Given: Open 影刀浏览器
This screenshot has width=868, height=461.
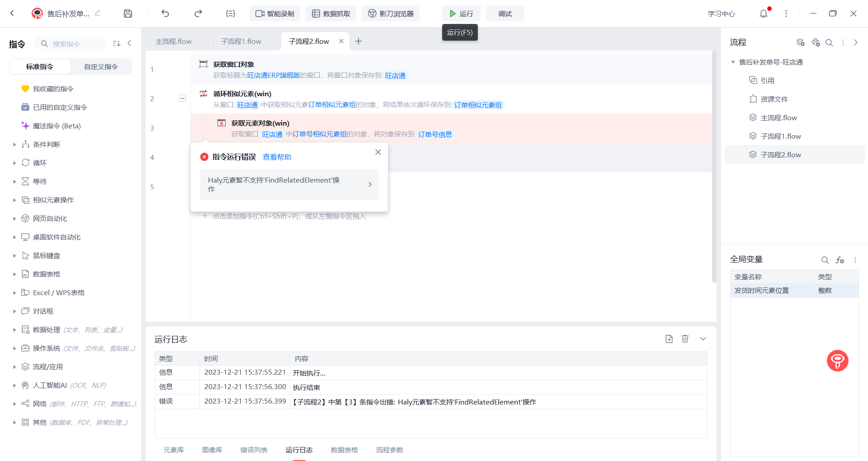Looking at the screenshot, I should (x=391, y=14).
